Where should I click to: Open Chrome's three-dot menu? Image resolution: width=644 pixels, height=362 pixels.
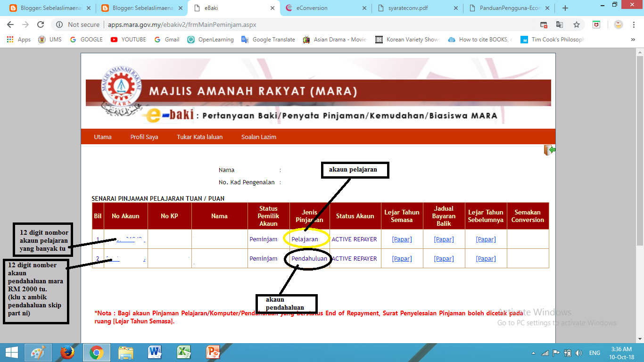[634, 25]
